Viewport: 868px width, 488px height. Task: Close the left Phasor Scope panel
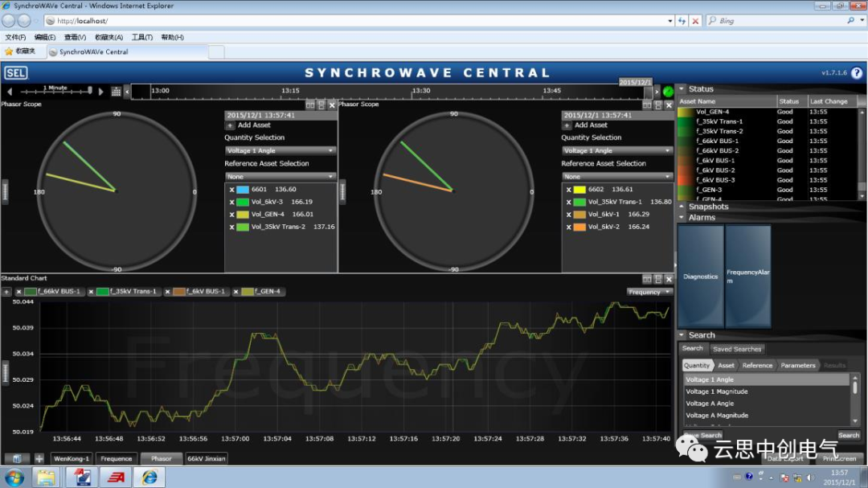coord(332,105)
